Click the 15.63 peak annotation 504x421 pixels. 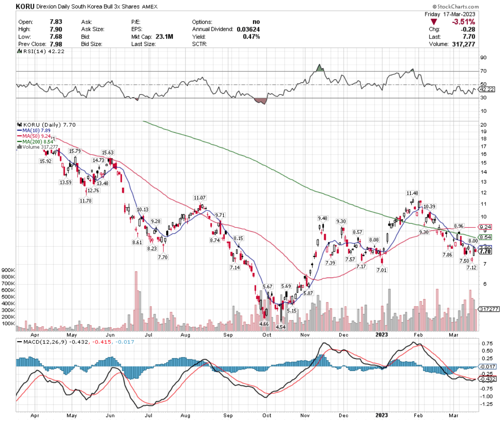108,153
